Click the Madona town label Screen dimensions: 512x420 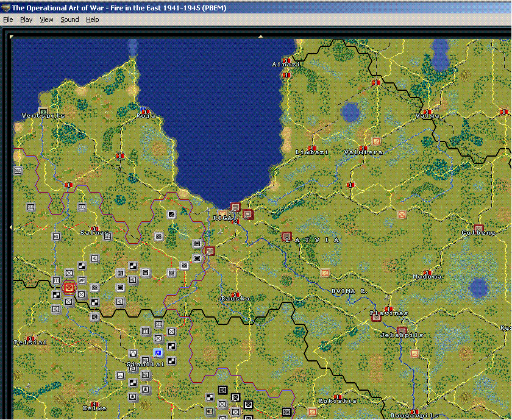coord(427,277)
